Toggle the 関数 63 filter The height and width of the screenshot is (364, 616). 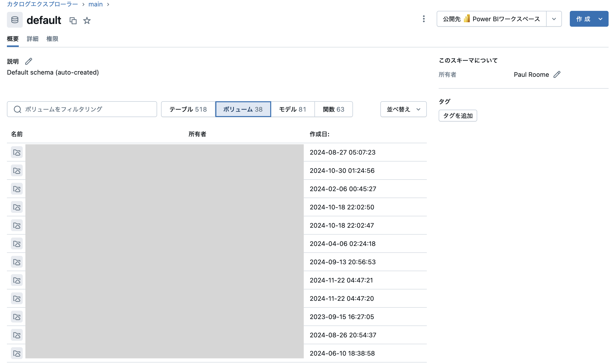[333, 109]
